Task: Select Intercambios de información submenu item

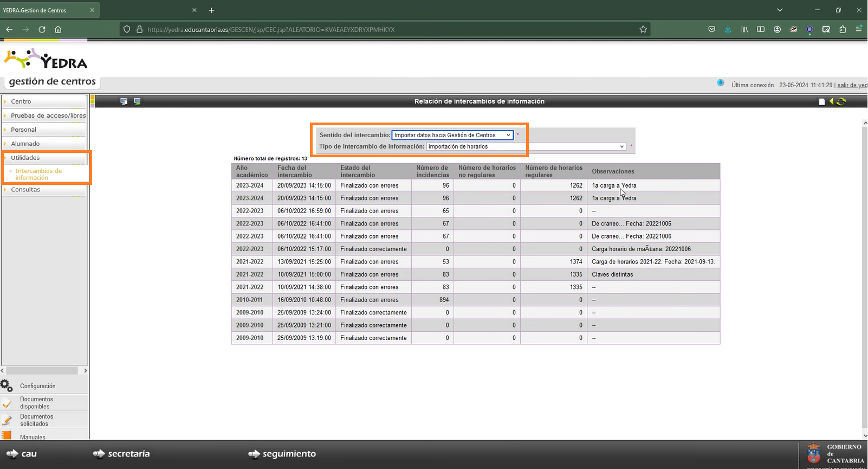Action: [38, 174]
